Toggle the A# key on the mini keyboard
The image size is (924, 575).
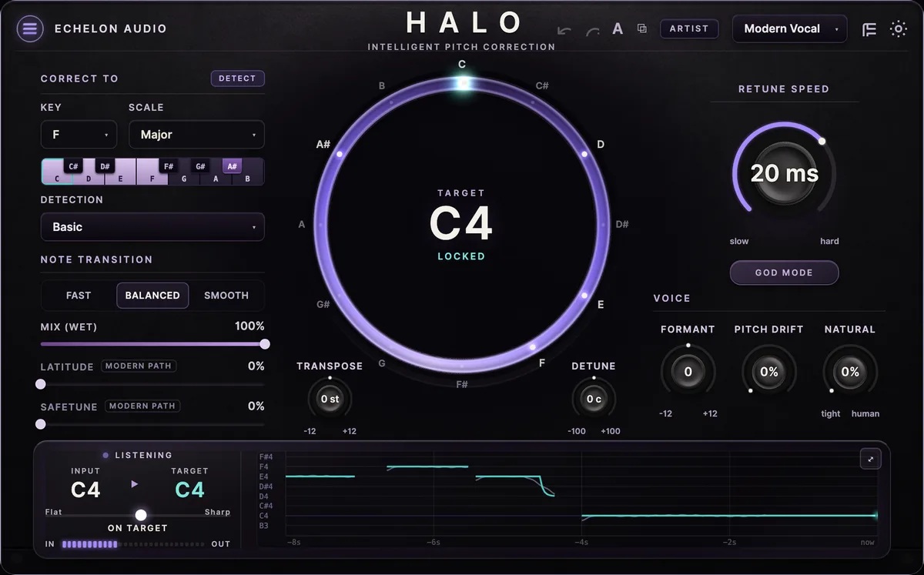233,165
